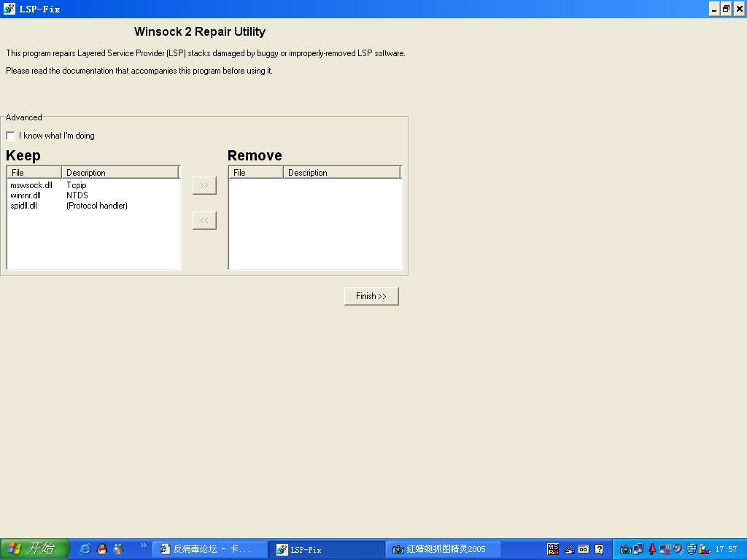Select winrnr.dll in the Keep list
Image resolution: width=747 pixels, height=560 pixels.
[x=26, y=195]
